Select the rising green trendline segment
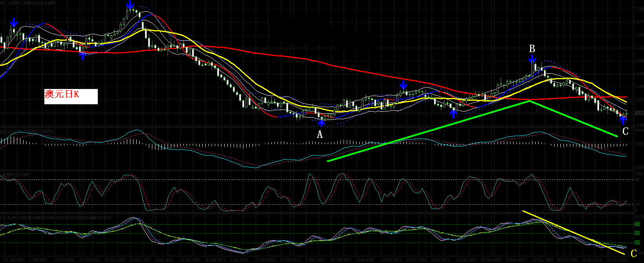The width and height of the screenshot is (644, 263). point(428,131)
